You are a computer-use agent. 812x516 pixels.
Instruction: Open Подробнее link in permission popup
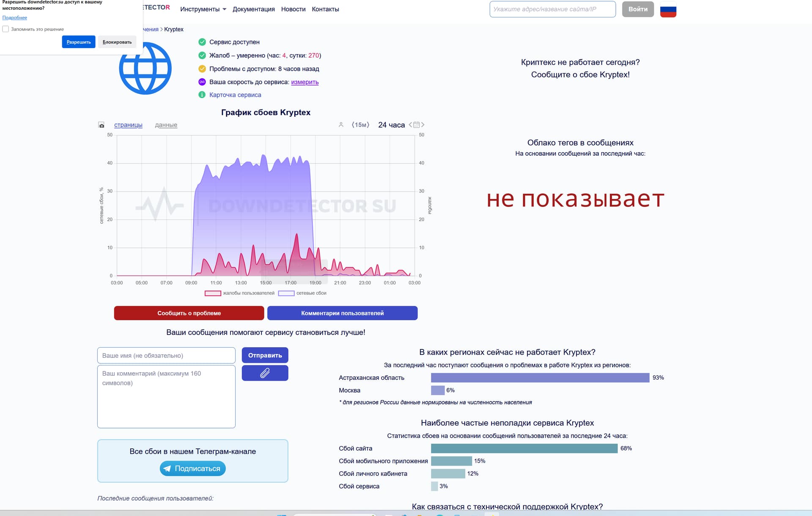(x=15, y=18)
